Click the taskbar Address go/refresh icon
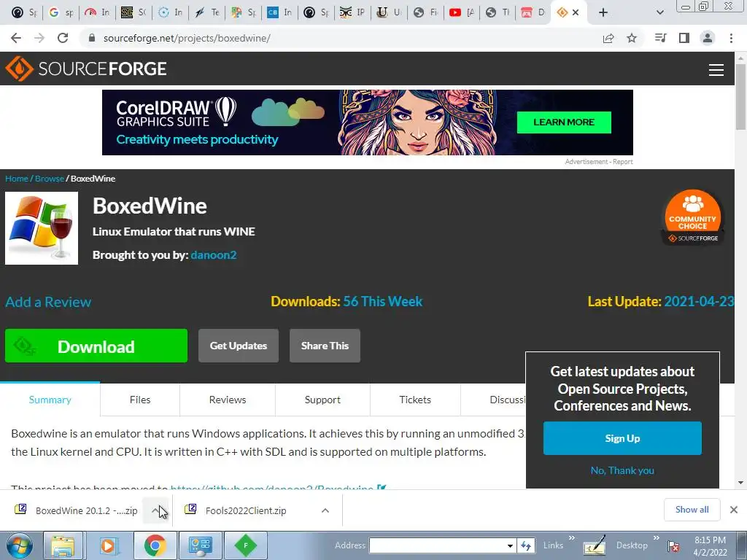Screen dimensions: 747x560 point(525,545)
